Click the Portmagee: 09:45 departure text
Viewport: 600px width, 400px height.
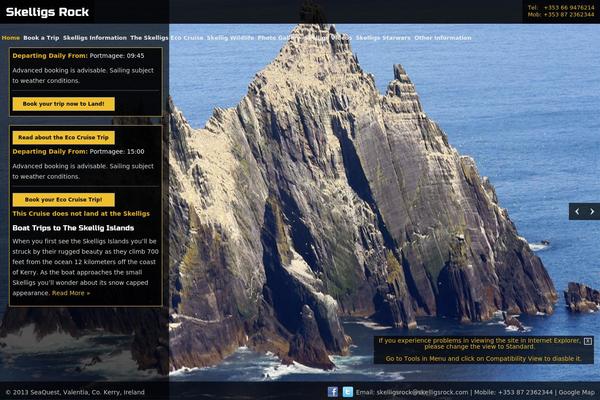pos(117,56)
